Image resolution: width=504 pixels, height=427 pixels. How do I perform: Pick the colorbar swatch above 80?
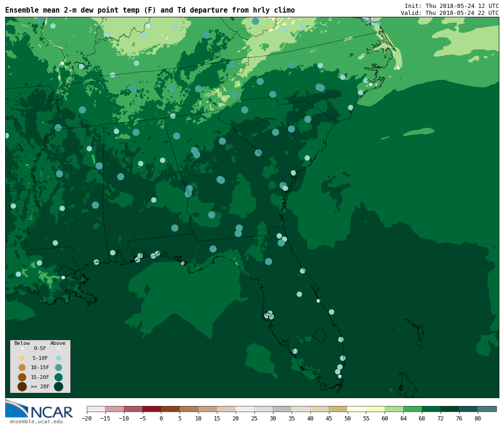point(487,409)
